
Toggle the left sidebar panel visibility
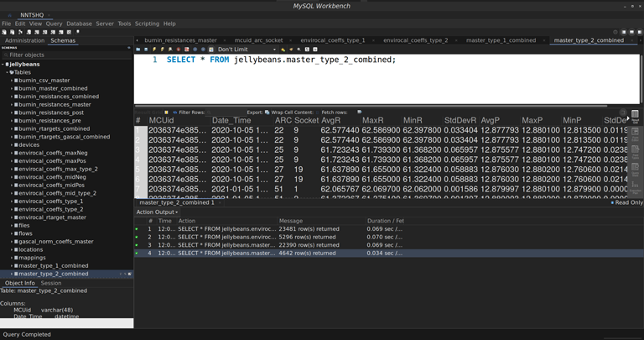point(624,32)
